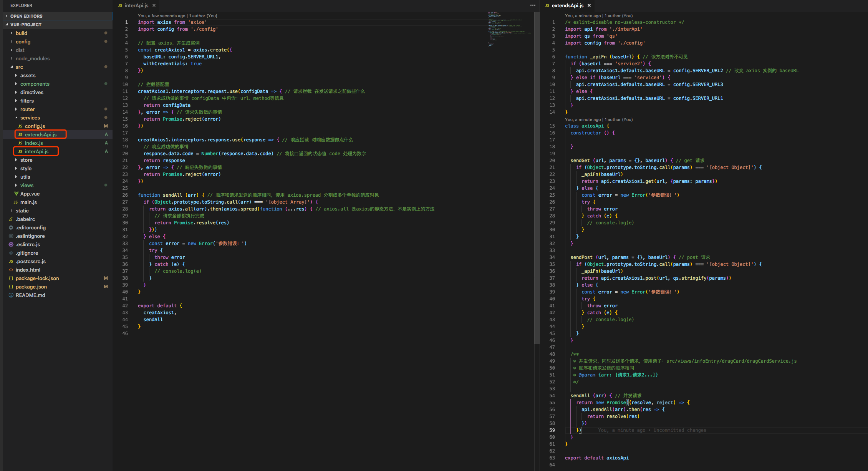Open config.js in services folder
Viewport: 868px width, 471px height.
tap(35, 126)
